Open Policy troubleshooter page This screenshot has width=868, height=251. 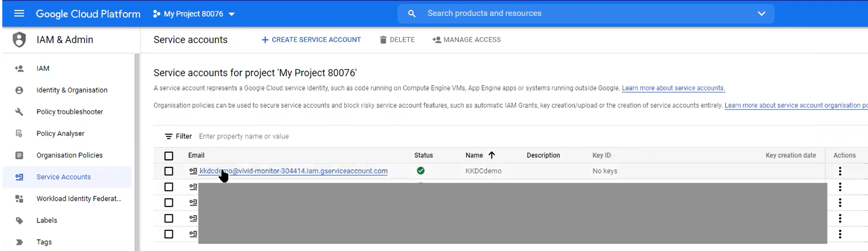70,112
